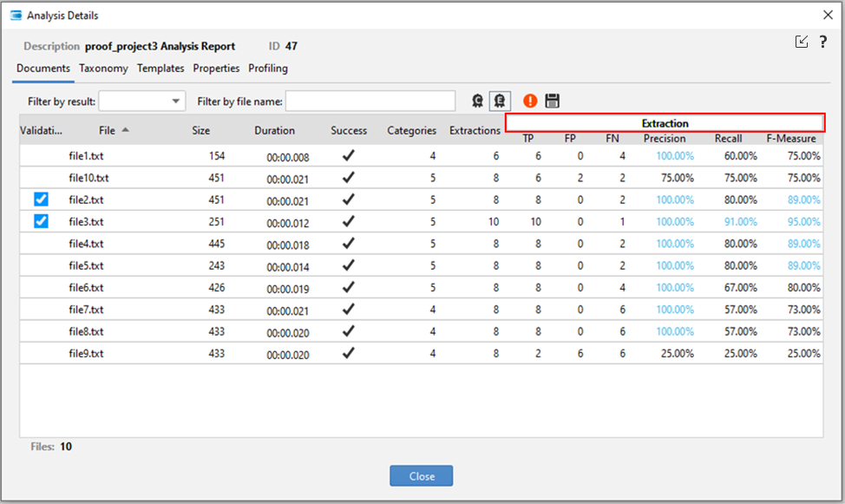Click the categorization quality badge icon

click(477, 101)
